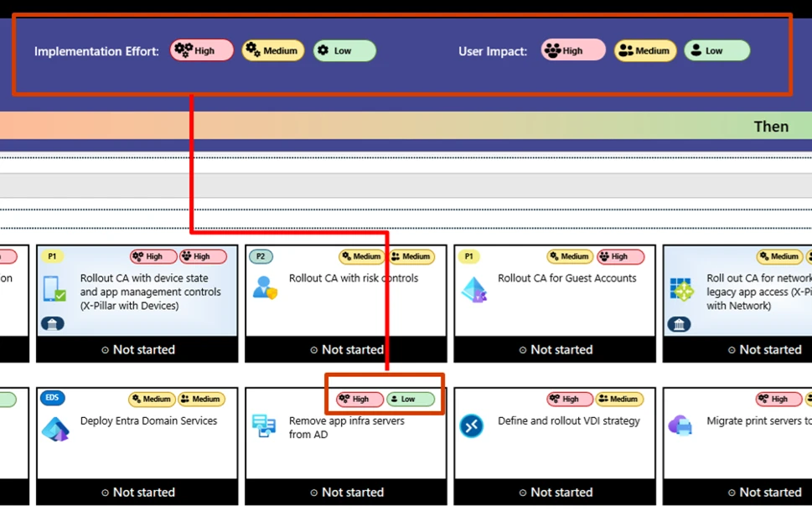
Task: Click the EDS badge on Deploy Entra Domain Services
Action: point(52,398)
